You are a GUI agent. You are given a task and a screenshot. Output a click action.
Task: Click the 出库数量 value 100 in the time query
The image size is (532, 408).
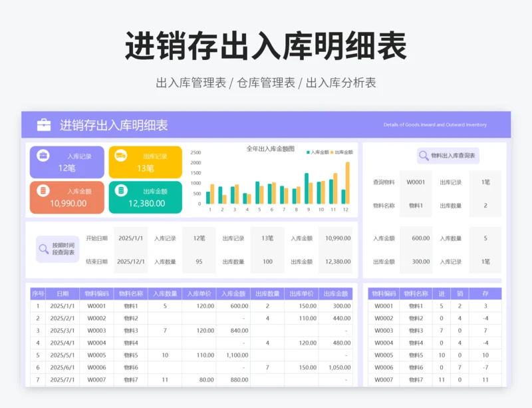267,262
